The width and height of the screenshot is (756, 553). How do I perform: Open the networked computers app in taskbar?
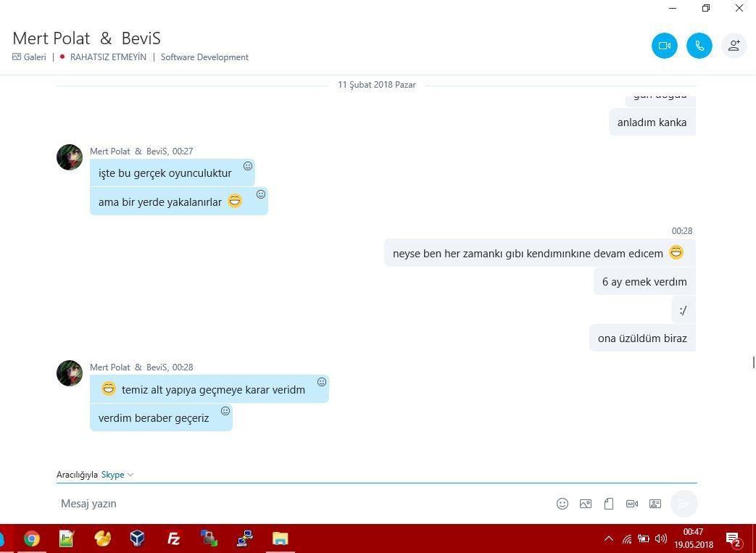pos(244,539)
